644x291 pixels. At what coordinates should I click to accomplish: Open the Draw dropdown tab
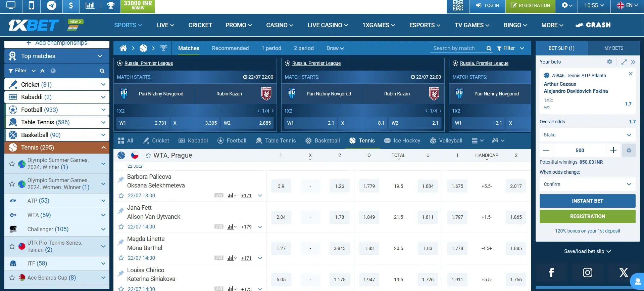pyautogui.click(x=335, y=48)
